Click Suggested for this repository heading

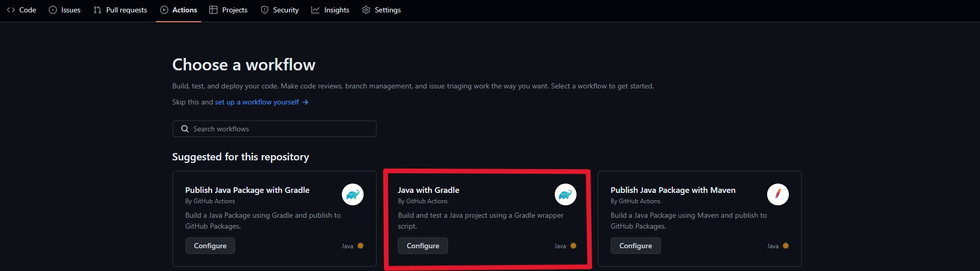(x=240, y=157)
